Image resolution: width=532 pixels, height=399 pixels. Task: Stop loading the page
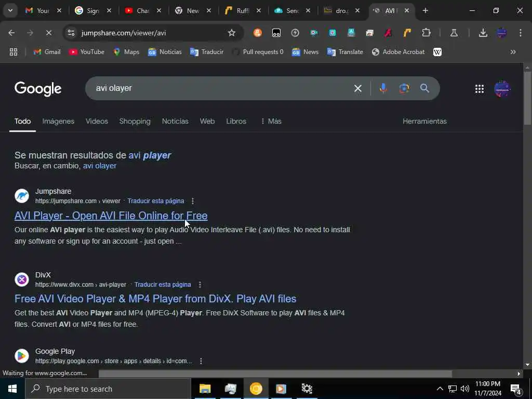pyautogui.click(x=48, y=33)
